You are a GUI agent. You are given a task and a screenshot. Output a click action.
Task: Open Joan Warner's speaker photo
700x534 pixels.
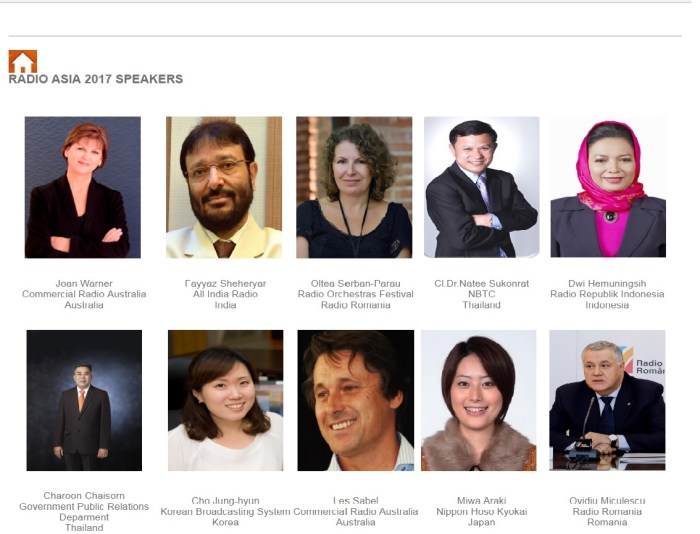(83, 187)
